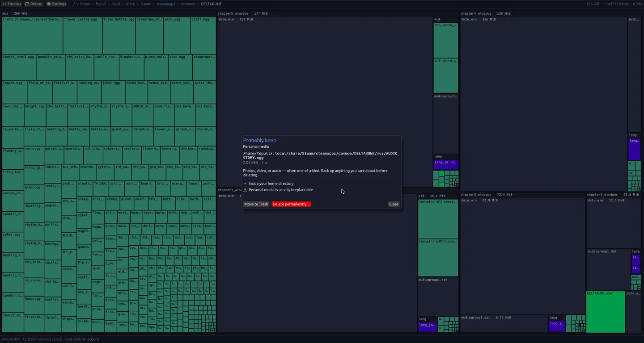Select audiogroup1.dat 6.72 MiB in chapter2_windows
644x343 pixels.
[504, 324]
